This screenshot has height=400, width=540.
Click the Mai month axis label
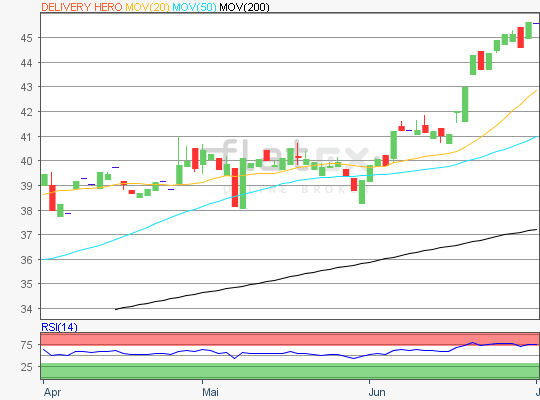tap(210, 392)
